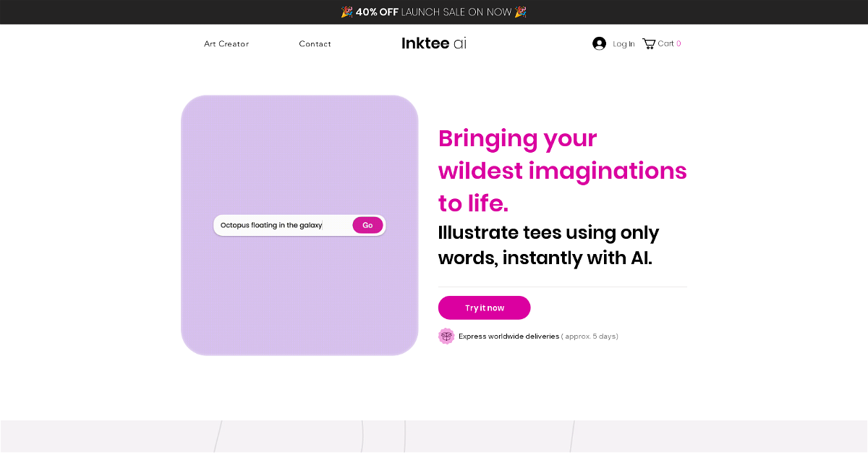
Task: Click the user avatar icon
Action: click(599, 43)
